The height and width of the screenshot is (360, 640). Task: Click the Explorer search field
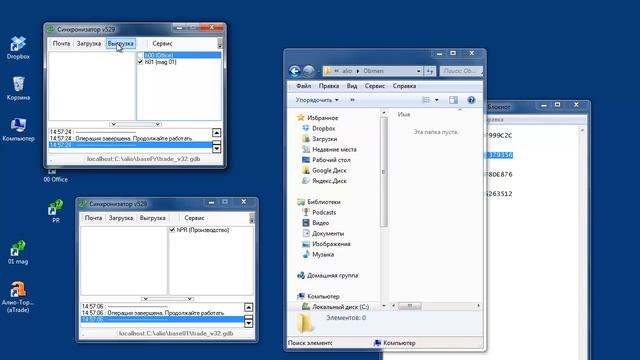[x=461, y=71]
